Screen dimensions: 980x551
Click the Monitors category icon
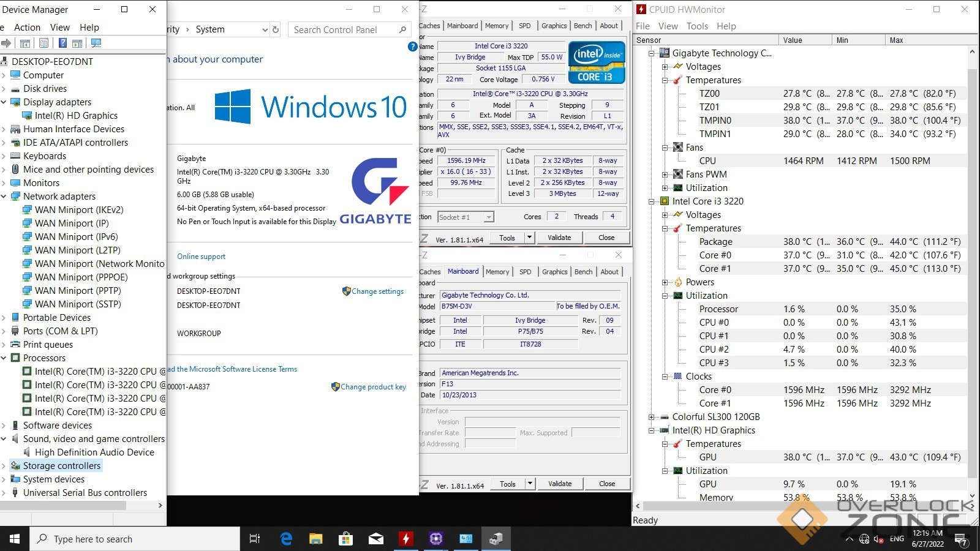[x=16, y=183]
